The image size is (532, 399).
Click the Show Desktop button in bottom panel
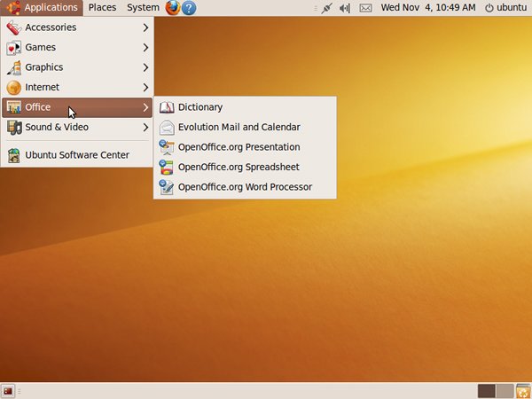click(x=8, y=391)
